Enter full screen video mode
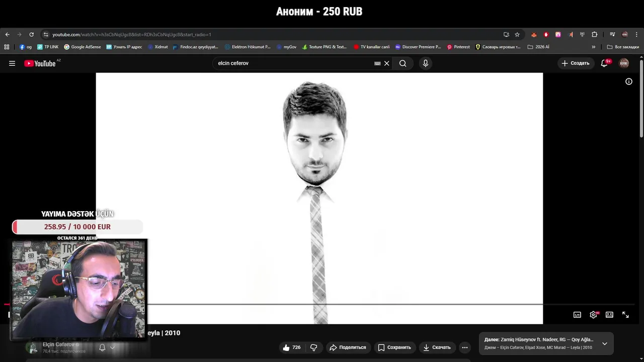Image resolution: width=644 pixels, height=362 pixels. [626, 315]
